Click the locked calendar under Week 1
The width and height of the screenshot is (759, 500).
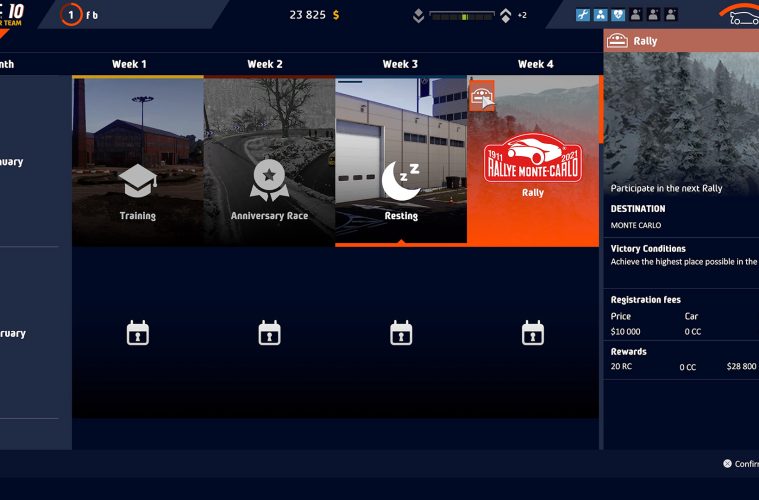[138, 333]
